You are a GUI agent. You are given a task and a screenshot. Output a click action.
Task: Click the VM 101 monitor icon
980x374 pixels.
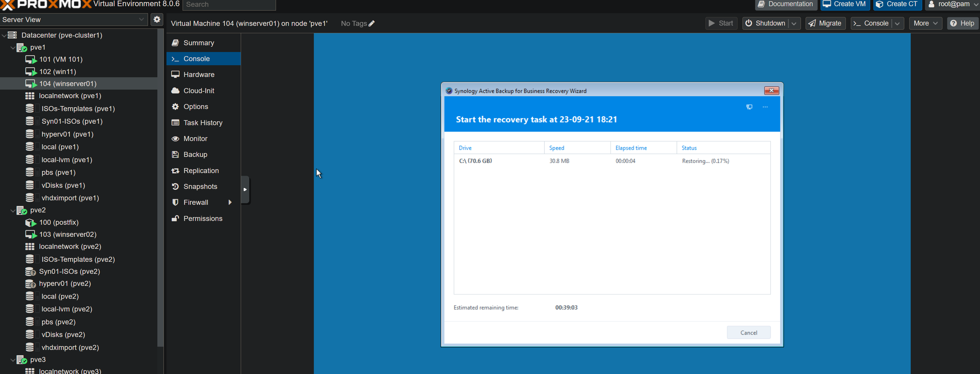tap(31, 59)
